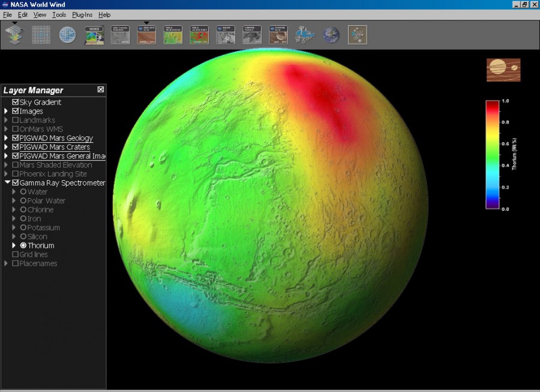Click the Earth globe toolbar icon
540x392 pixels.
[x=331, y=35]
